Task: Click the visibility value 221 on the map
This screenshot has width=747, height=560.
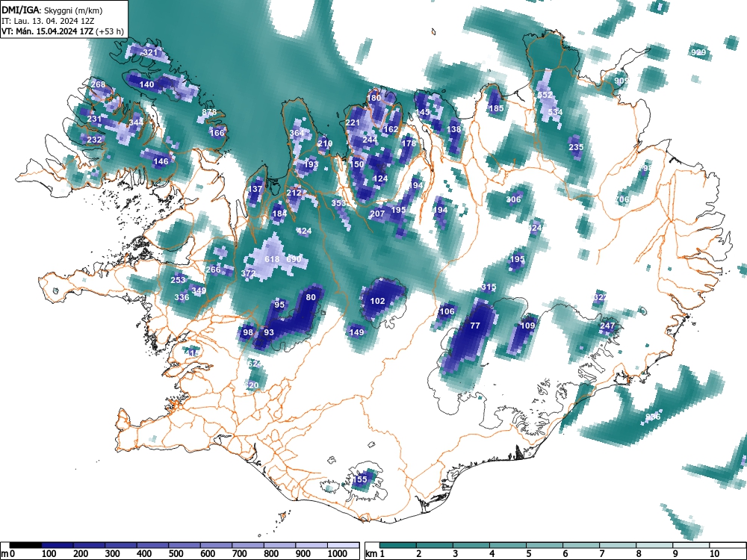Action: click(x=353, y=122)
